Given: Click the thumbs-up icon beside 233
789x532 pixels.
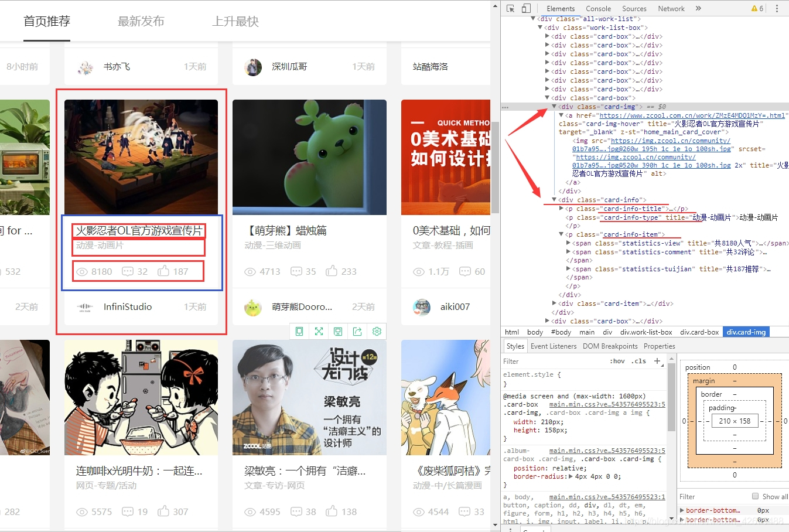Looking at the screenshot, I should [332, 271].
